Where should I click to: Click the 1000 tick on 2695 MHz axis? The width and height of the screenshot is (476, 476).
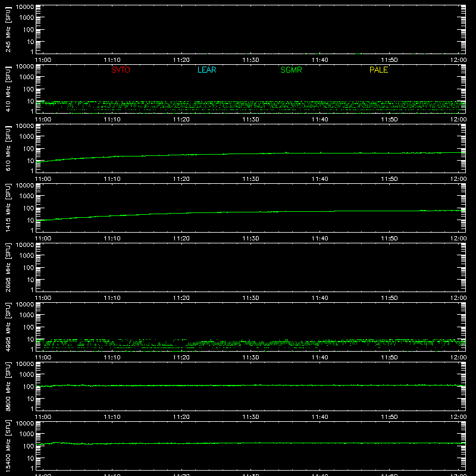(27, 256)
